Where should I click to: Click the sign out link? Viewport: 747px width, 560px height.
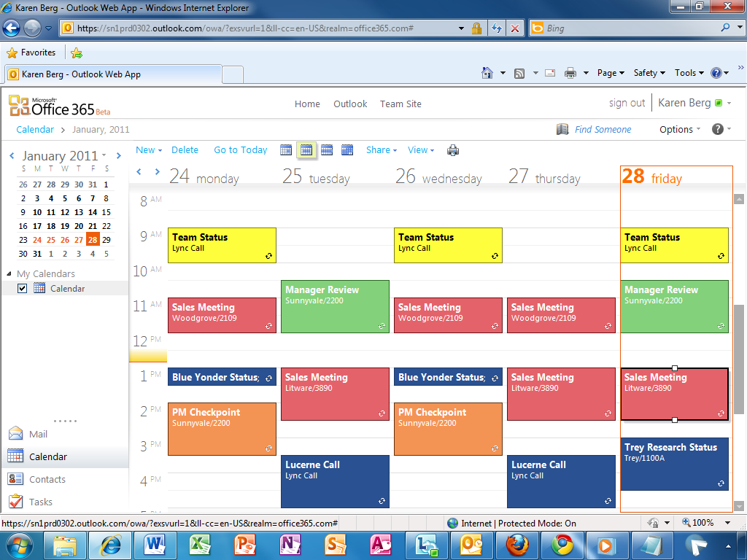click(627, 104)
